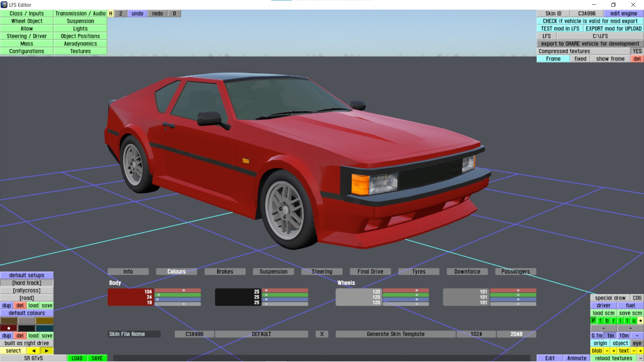Click the left arrow next to select
The width and height of the screenshot is (644, 362).
[34, 351]
